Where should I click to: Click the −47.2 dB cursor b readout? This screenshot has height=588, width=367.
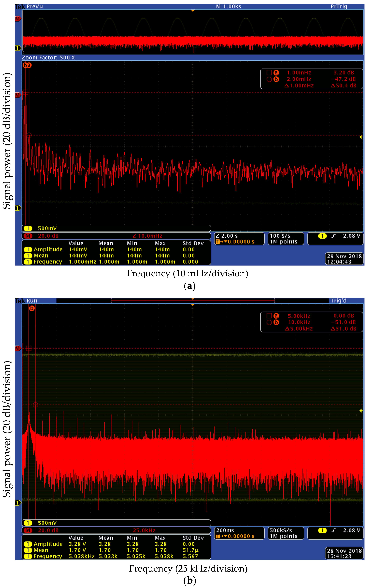coord(344,79)
